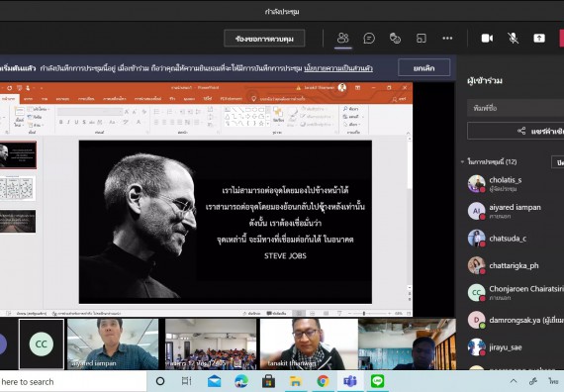564x392 pixels.
Task: Click the Tell me lightbulb in PowerPoint
Action: [253, 99]
